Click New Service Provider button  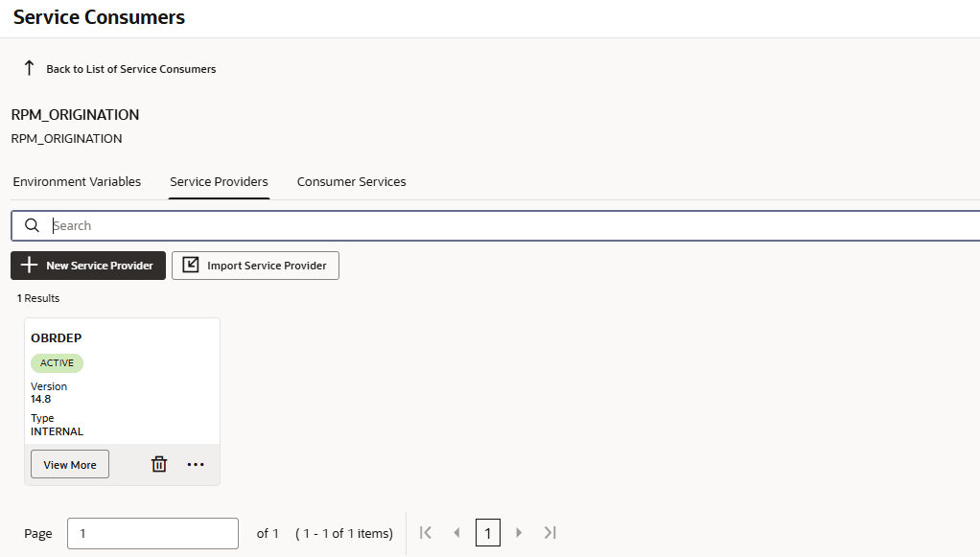88,266
